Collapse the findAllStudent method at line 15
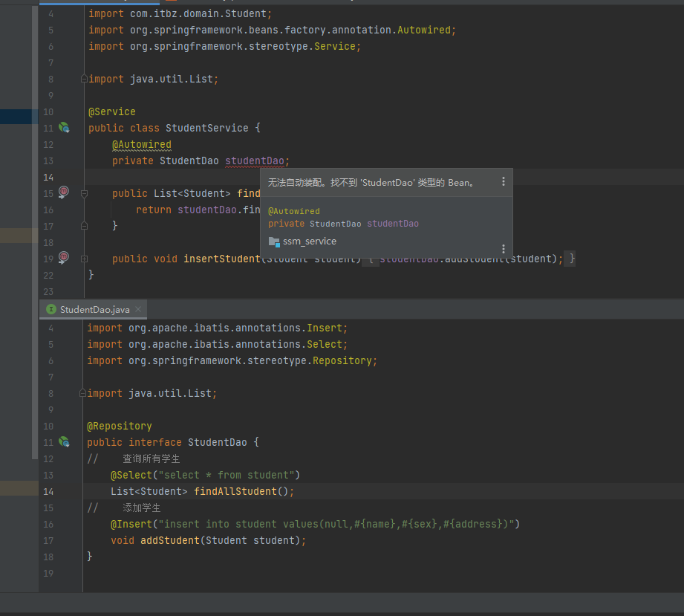 (x=84, y=193)
